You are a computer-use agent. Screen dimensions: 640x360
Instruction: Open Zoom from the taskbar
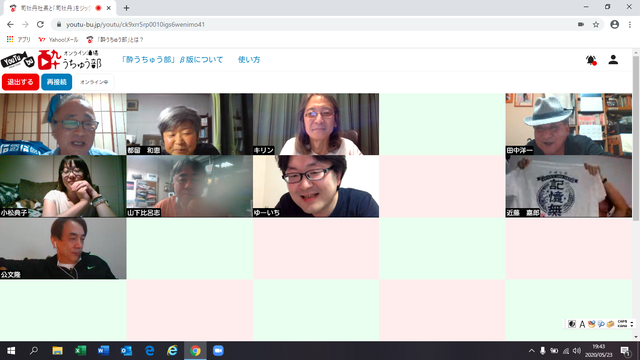coord(218,351)
